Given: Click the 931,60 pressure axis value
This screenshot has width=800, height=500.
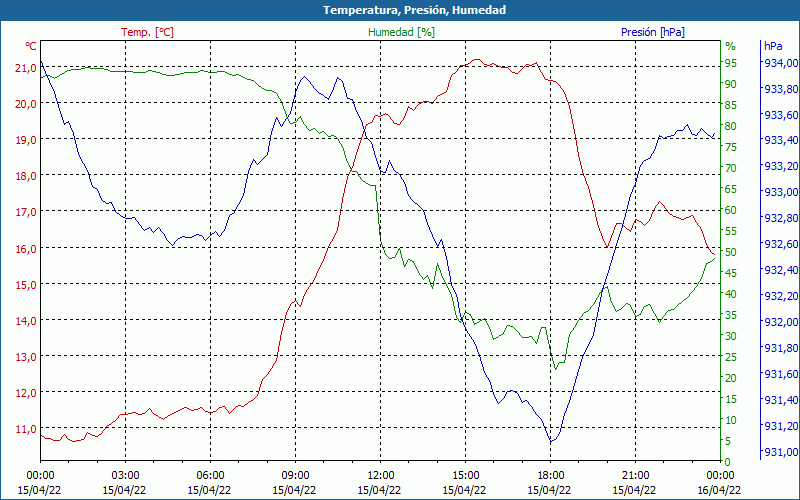Looking at the screenshot, I should click(779, 374).
